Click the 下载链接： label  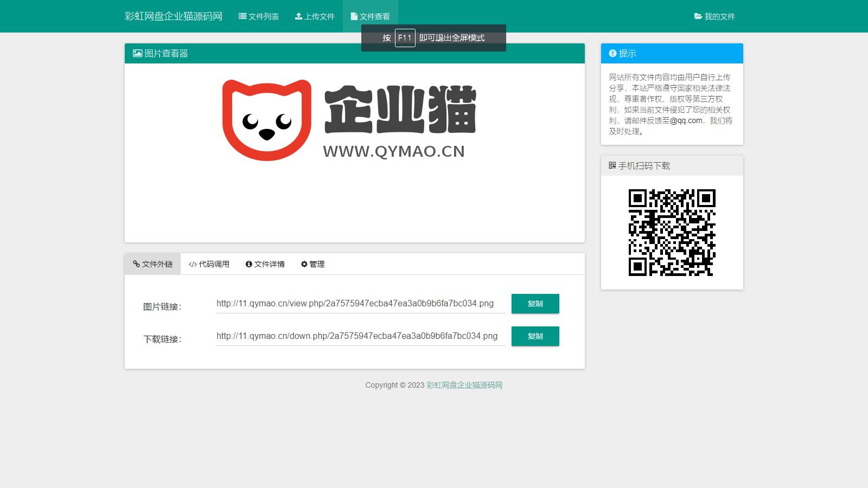(162, 339)
